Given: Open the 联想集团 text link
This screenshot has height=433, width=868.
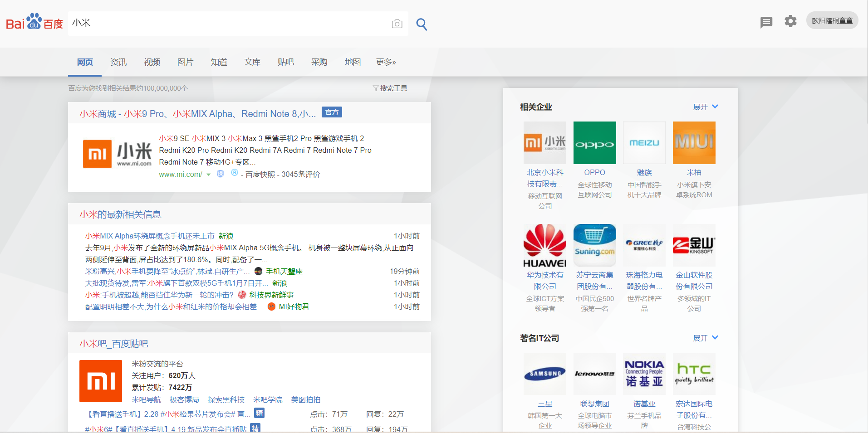Looking at the screenshot, I should tap(595, 404).
